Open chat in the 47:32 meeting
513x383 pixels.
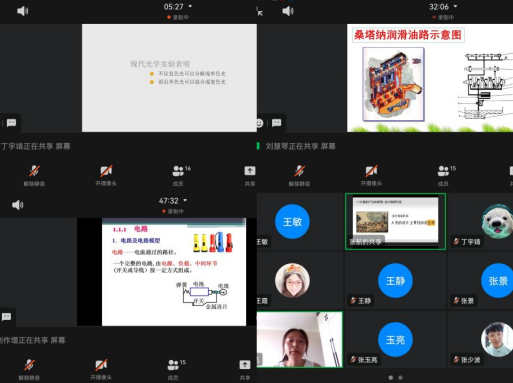(x=6, y=316)
